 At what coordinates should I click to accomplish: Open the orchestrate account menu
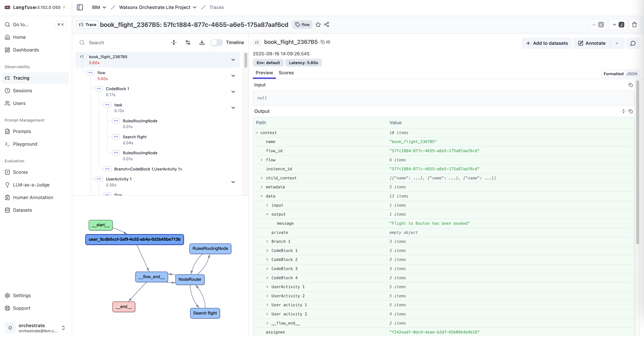coord(35,328)
